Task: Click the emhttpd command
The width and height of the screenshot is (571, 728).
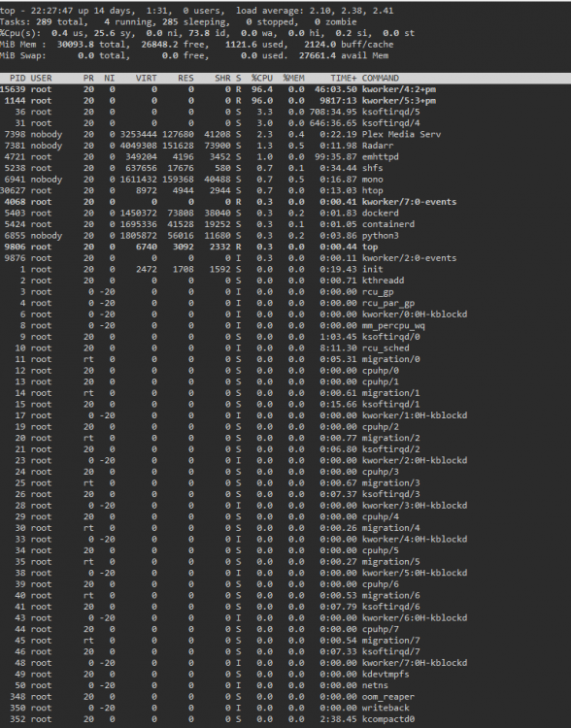Action: [381, 157]
